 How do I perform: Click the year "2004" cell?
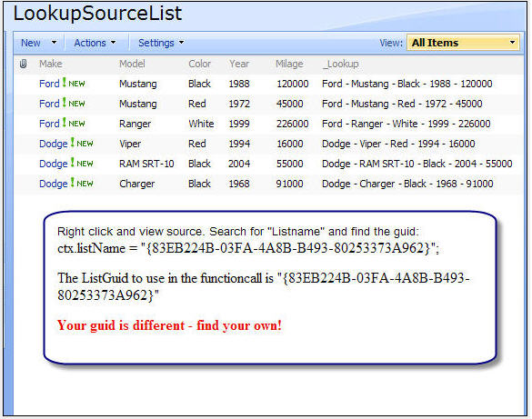click(x=239, y=164)
